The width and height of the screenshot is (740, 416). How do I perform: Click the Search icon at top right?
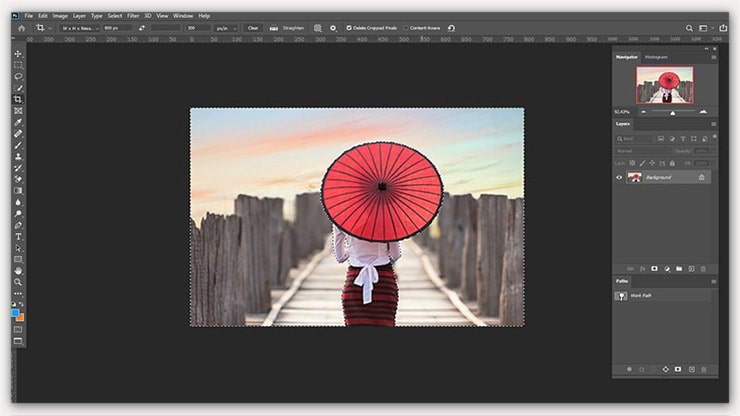pos(689,28)
